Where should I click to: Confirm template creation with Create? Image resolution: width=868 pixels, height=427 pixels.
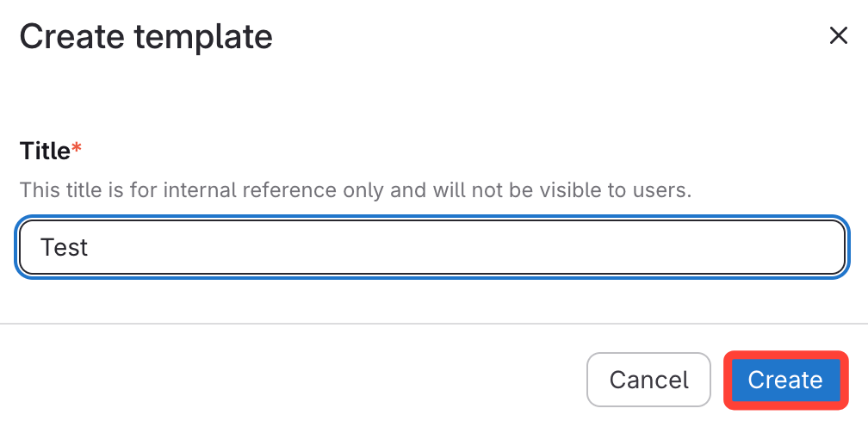pyautogui.click(x=785, y=380)
